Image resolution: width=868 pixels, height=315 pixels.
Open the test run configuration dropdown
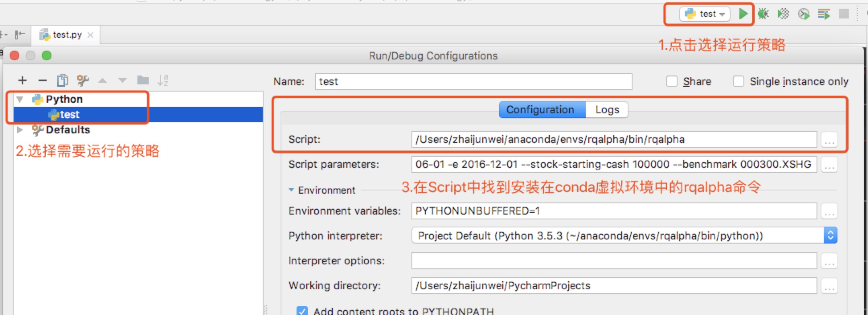click(705, 14)
